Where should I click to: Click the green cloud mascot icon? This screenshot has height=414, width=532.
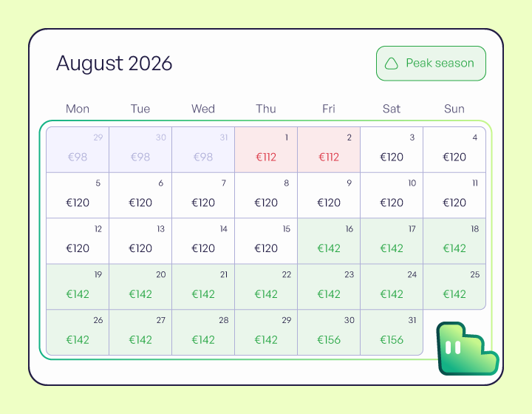[x=468, y=348]
